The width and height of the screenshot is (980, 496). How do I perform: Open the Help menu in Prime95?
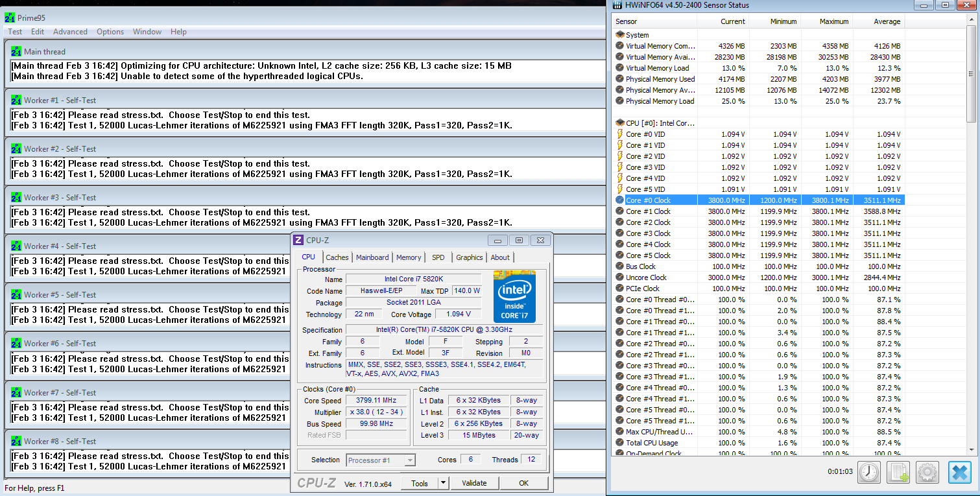click(178, 32)
